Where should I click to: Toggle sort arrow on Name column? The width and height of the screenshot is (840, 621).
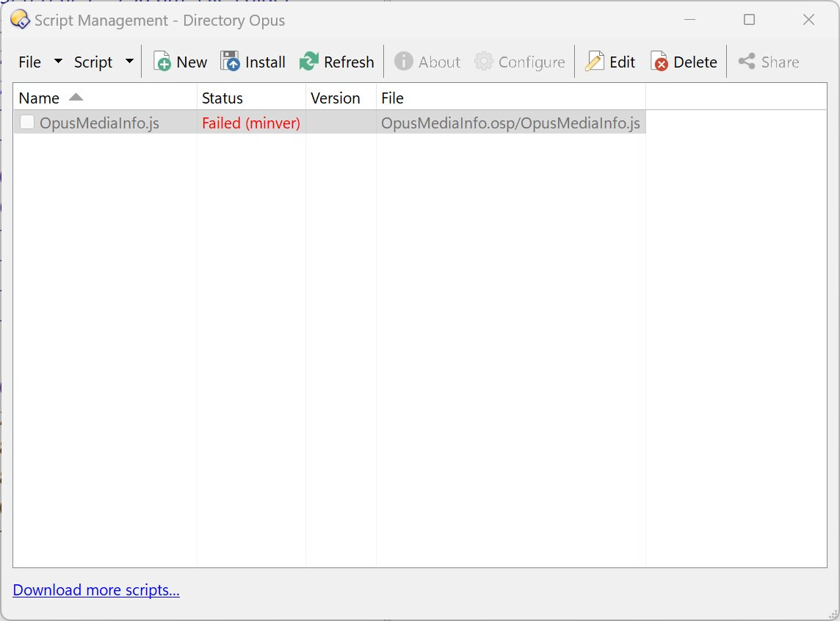[x=76, y=98]
